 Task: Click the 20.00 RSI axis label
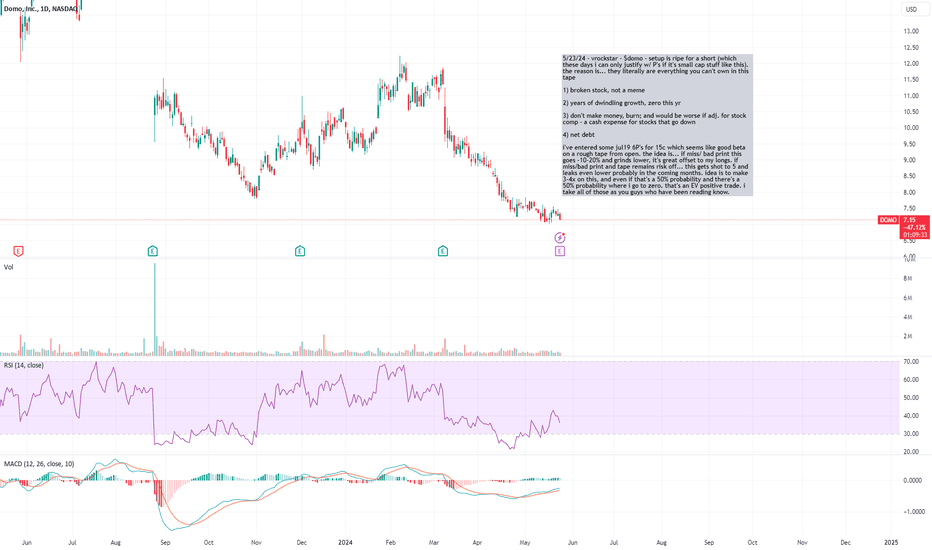pyautogui.click(x=911, y=452)
